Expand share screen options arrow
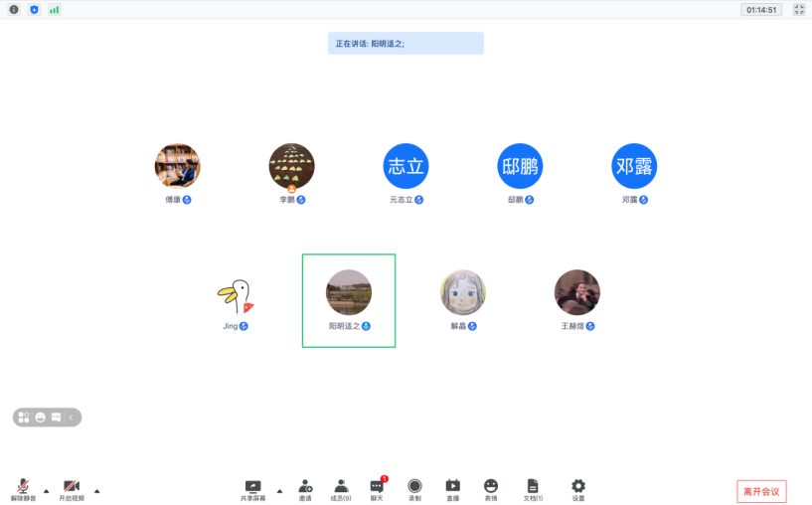812x505 pixels. click(279, 490)
